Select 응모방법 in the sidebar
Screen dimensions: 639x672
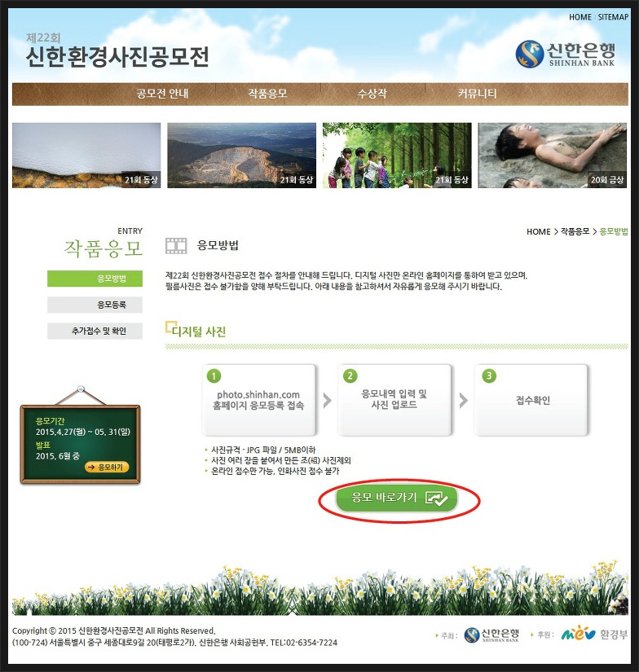click(x=95, y=279)
